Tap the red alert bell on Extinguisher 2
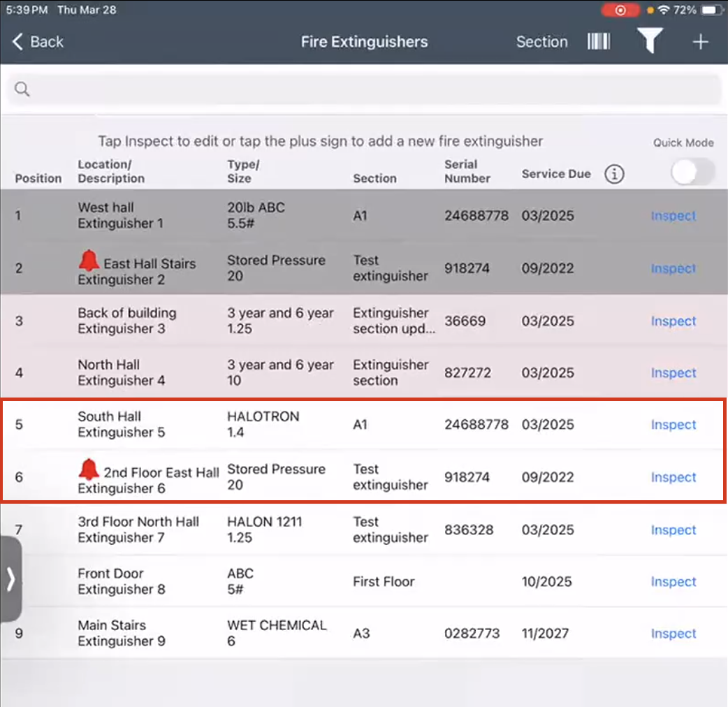This screenshot has height=707, width=728. [88, 259]
